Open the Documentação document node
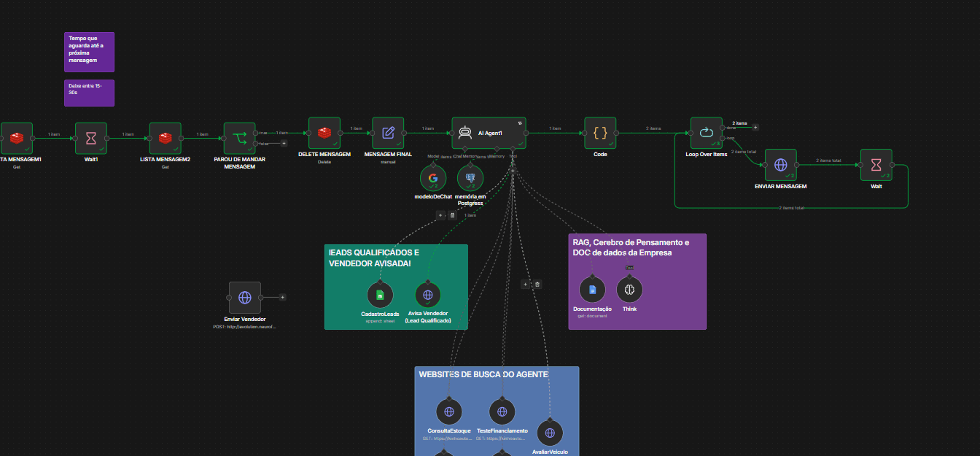Screen dimensions: 980x456 [593, 290]
